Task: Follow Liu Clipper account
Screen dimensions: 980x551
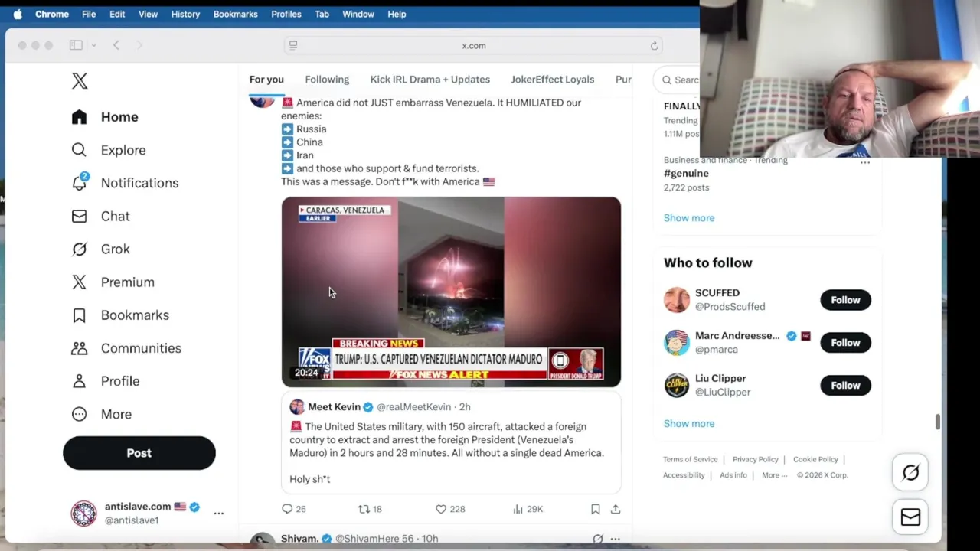Action: pos(845,386)
